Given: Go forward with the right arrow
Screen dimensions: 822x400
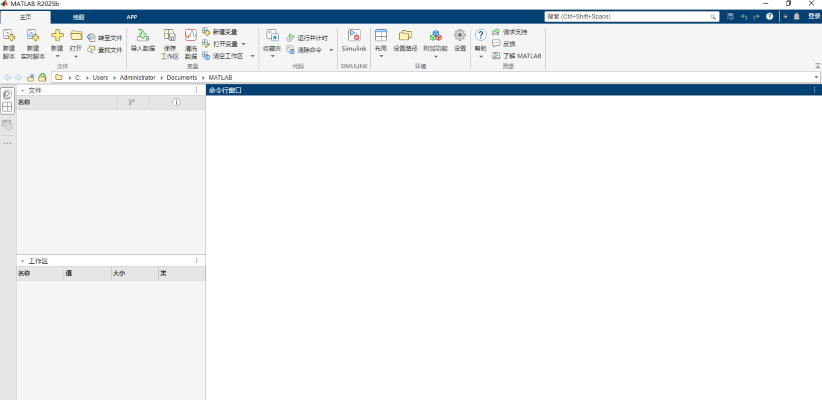Looking at the screenshot, I should (18, 77).
